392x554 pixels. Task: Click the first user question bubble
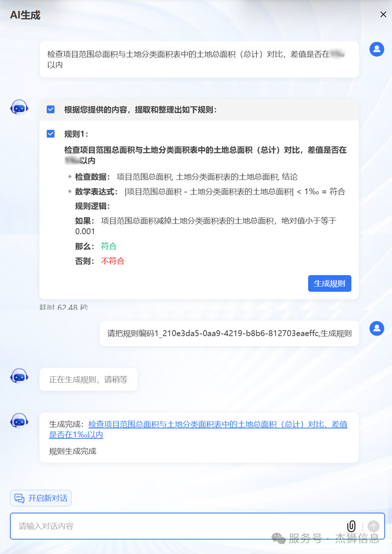(199, 59)
